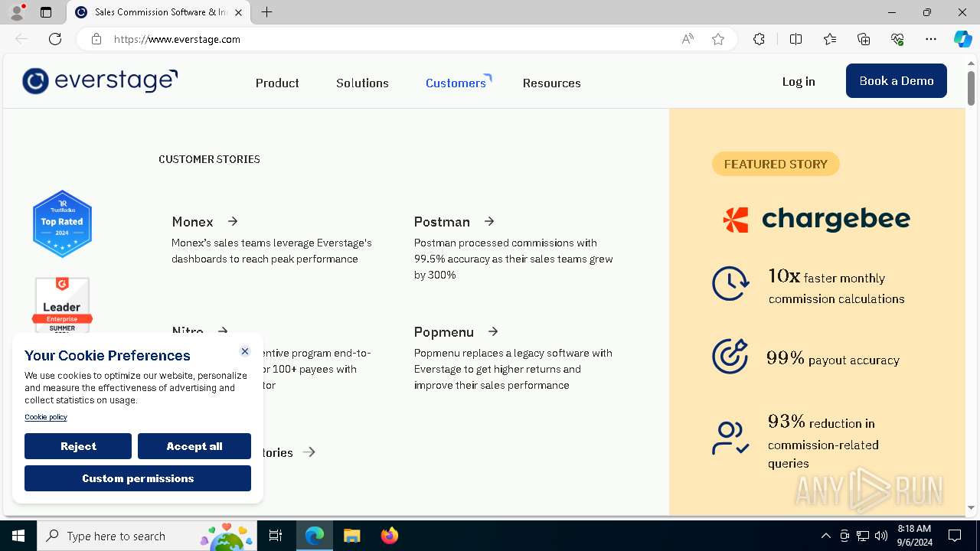Screen dimensions: 980x551
Task: Open the Customers menu
Action: [456, 83]
